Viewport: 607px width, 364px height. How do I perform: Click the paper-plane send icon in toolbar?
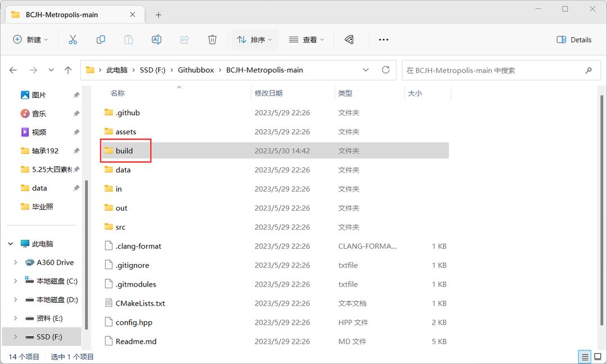[x=349, y=39]
